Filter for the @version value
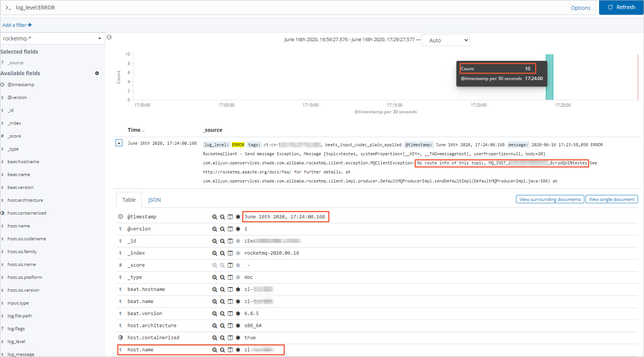This screenshot has width=644, height=357. 214,229
